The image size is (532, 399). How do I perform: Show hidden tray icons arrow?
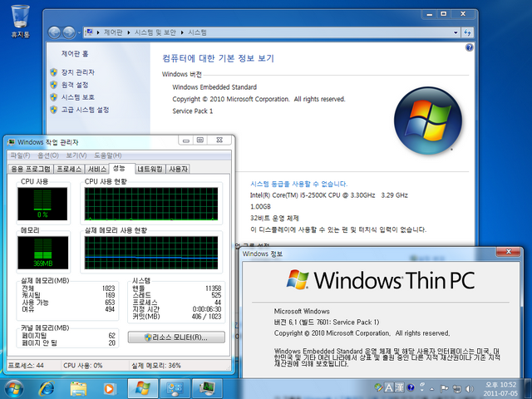(x=432, y=389)
